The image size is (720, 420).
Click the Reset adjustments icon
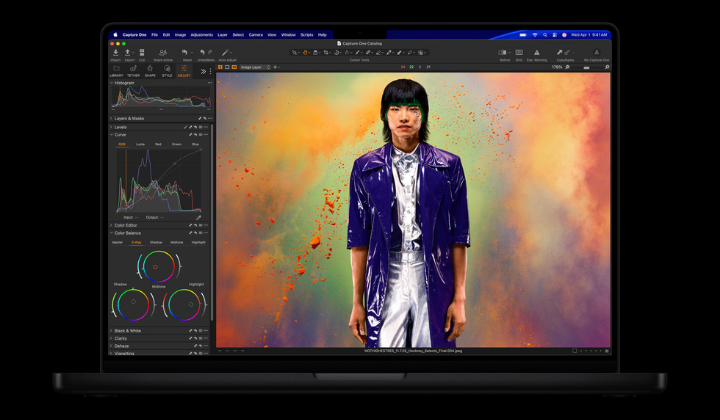point(185,53)
